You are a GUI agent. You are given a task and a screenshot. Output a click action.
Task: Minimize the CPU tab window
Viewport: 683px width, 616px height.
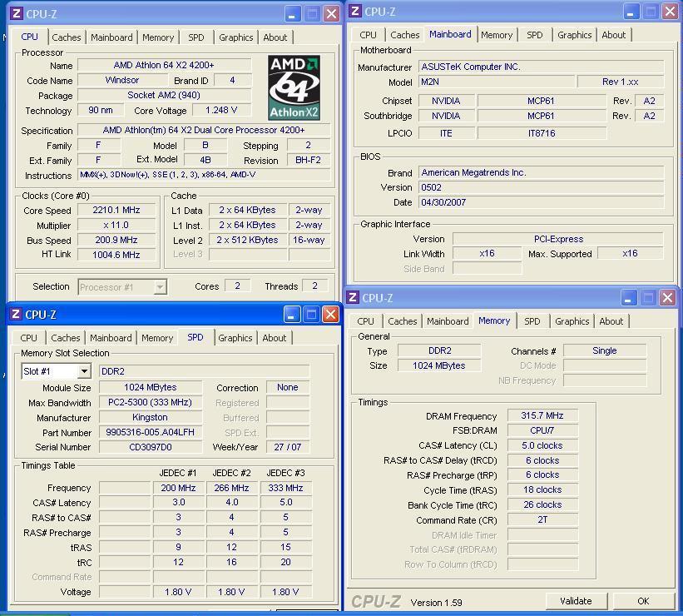point(292,14)
